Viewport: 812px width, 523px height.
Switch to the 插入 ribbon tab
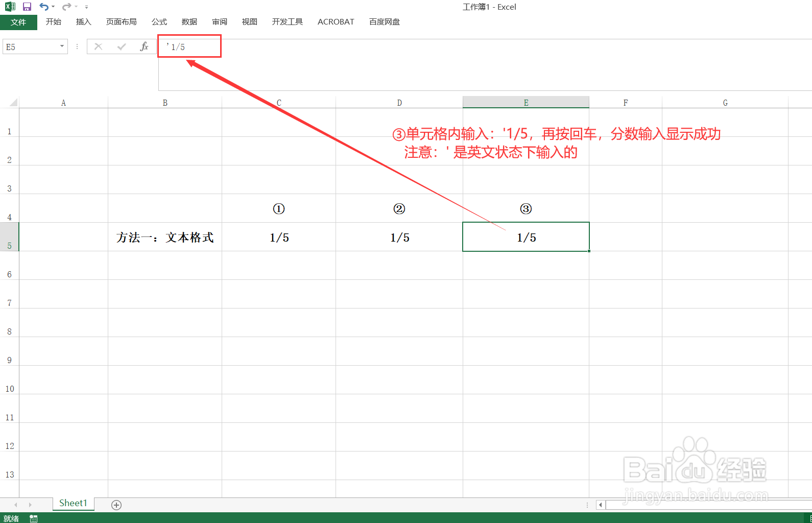[83, 22]
